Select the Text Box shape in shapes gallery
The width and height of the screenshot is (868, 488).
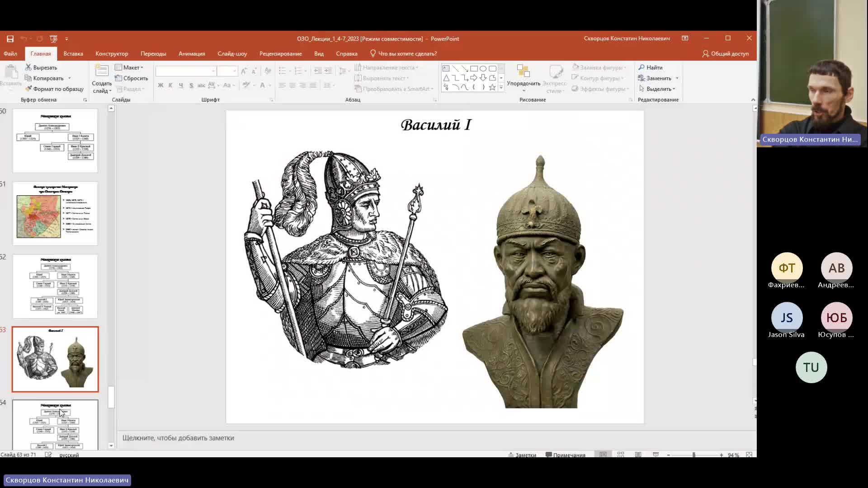(446, 69)
